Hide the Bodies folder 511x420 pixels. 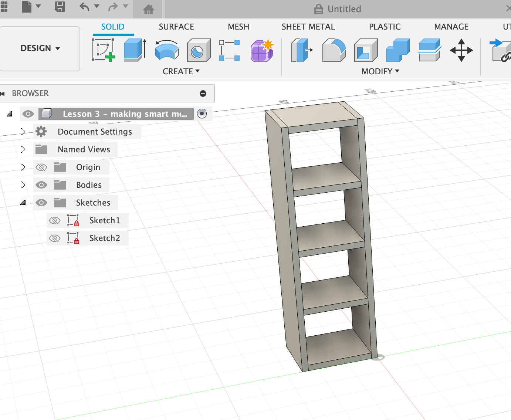click(x=41, y=185)
